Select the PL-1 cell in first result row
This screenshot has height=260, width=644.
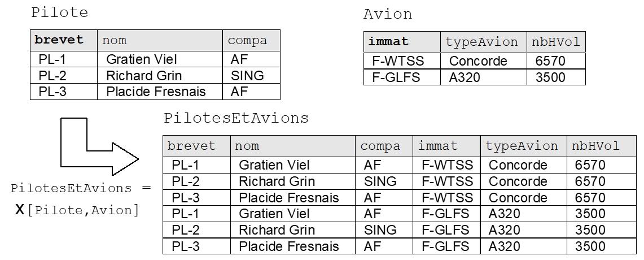coord(185,165)
